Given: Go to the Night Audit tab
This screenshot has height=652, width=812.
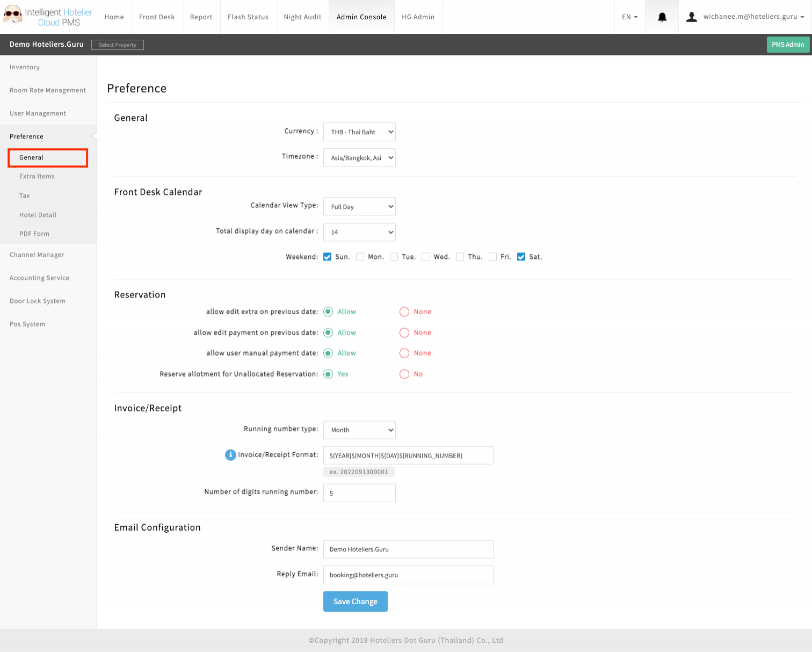Looking at the screenshot, I should tap(302, 17).
